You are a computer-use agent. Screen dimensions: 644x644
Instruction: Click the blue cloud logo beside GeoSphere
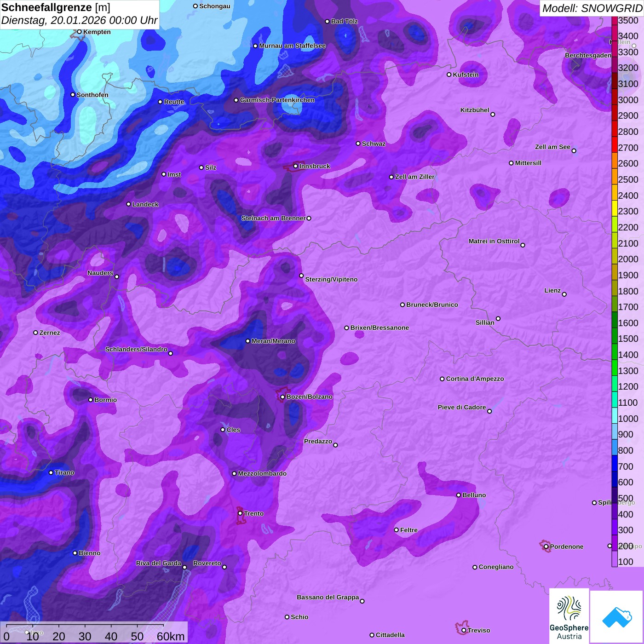[x=617, y=617]
